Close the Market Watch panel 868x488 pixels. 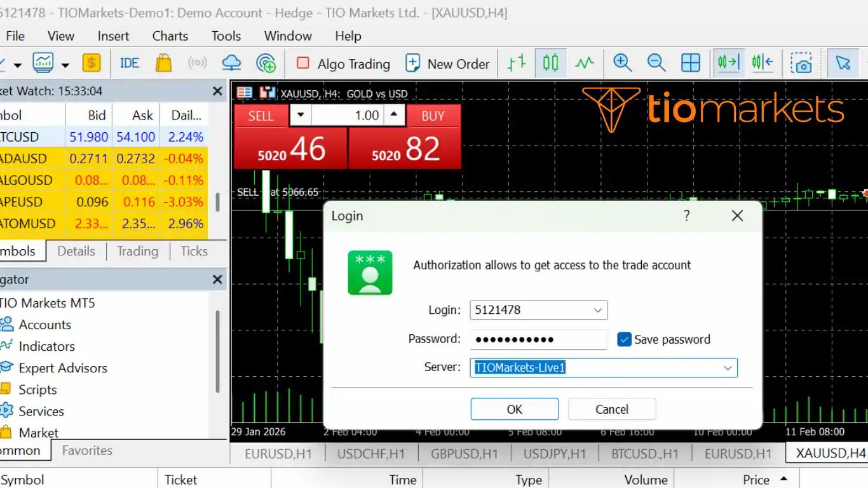[217, 91]
